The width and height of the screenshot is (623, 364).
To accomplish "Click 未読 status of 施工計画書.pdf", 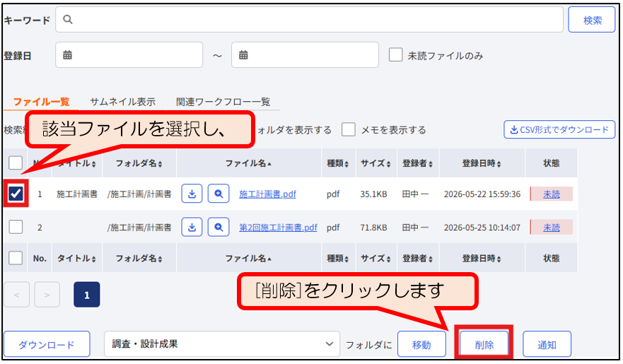I will tap(552, 194).
